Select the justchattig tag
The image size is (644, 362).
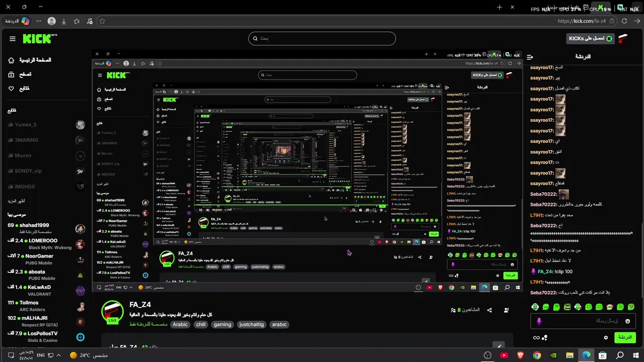[x=252, y=324]
